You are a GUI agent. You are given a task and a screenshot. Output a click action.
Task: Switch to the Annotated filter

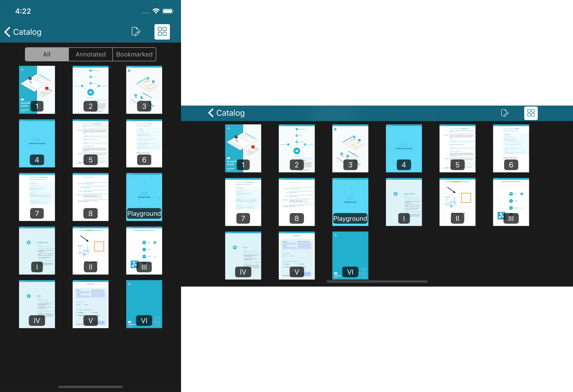[90, 54]
